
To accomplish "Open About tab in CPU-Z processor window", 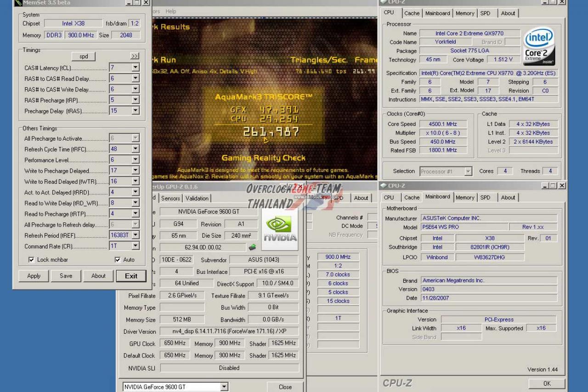I will 508,13.
